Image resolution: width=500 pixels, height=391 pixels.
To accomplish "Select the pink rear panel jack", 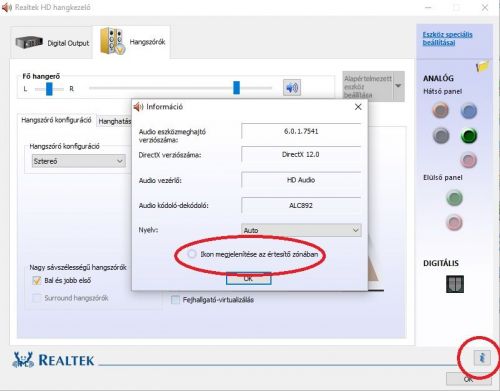I will (x=468, y=160).
